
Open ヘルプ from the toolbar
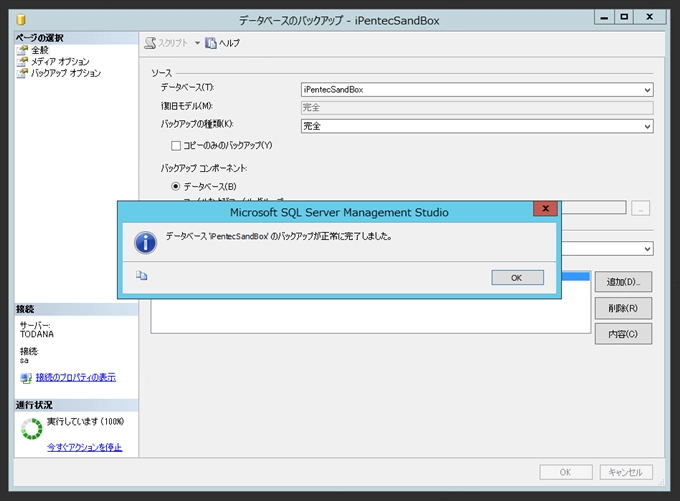tap(222, 43)
